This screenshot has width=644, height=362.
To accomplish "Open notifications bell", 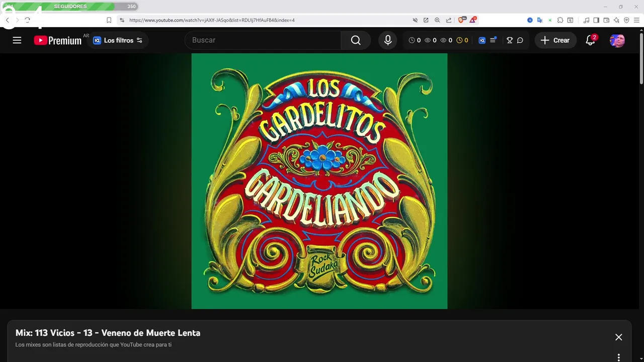I will (x=590, y=40).
